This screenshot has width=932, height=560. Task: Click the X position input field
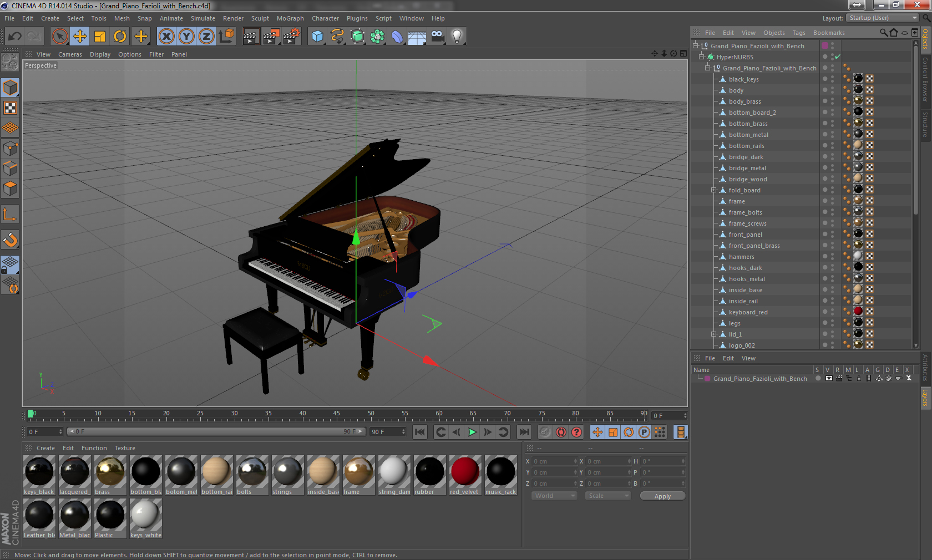554,461
